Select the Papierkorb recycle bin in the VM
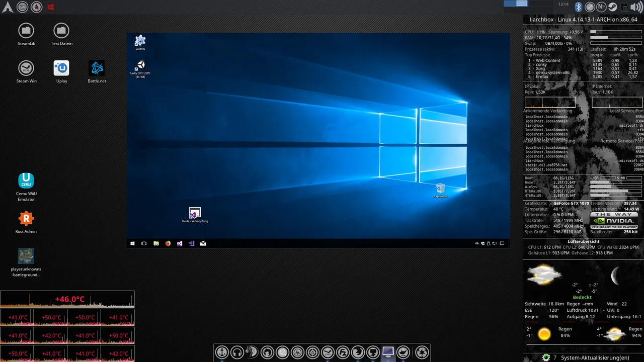 (x=440, y=191)
